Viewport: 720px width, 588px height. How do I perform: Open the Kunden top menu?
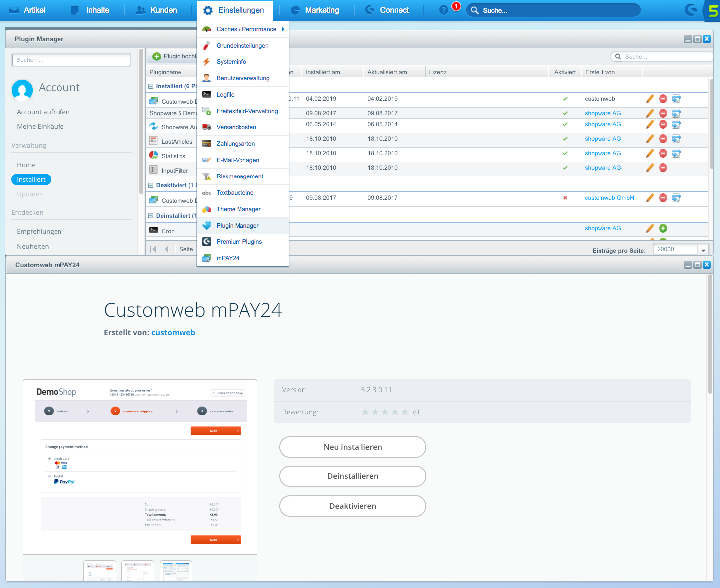[x=157, y=10]
